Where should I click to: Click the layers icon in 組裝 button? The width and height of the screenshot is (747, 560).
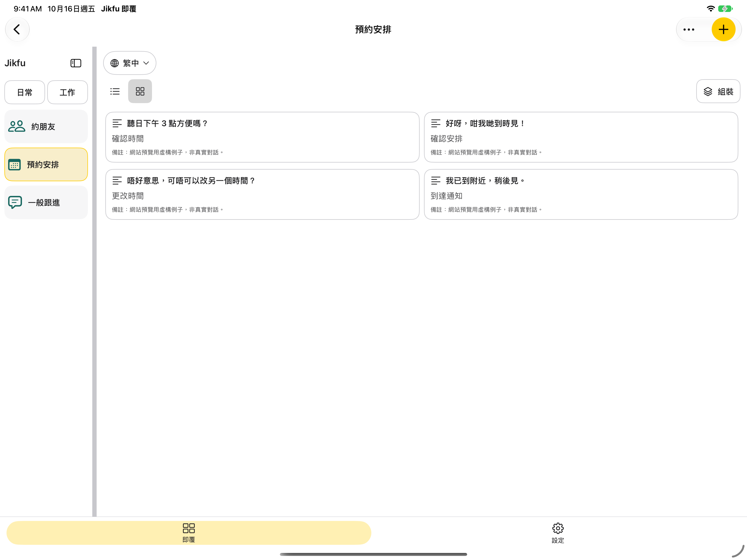(708, 91)
